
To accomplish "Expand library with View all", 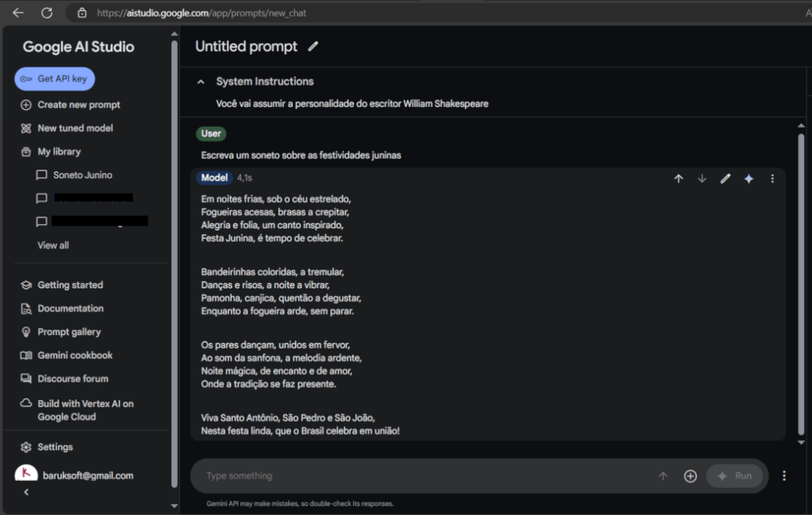I will [x=53, y=246].
